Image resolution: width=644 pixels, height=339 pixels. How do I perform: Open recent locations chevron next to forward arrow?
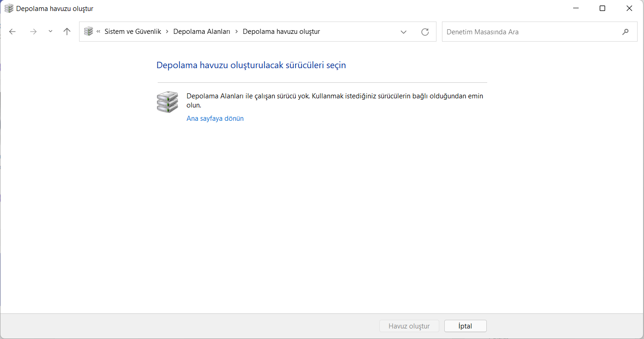[x=50, y=32]
